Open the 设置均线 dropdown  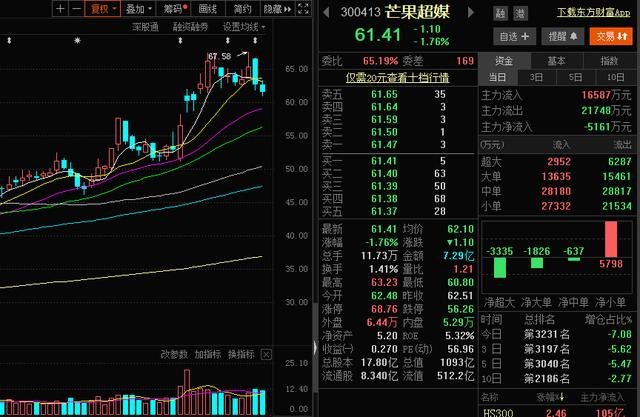(x=244, y=27)
